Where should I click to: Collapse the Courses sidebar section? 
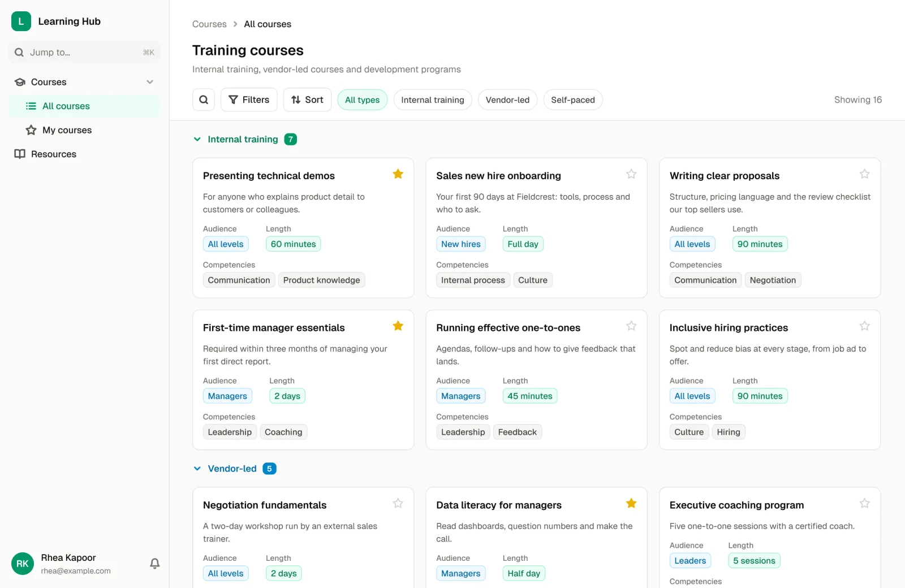tap(150, 82)
